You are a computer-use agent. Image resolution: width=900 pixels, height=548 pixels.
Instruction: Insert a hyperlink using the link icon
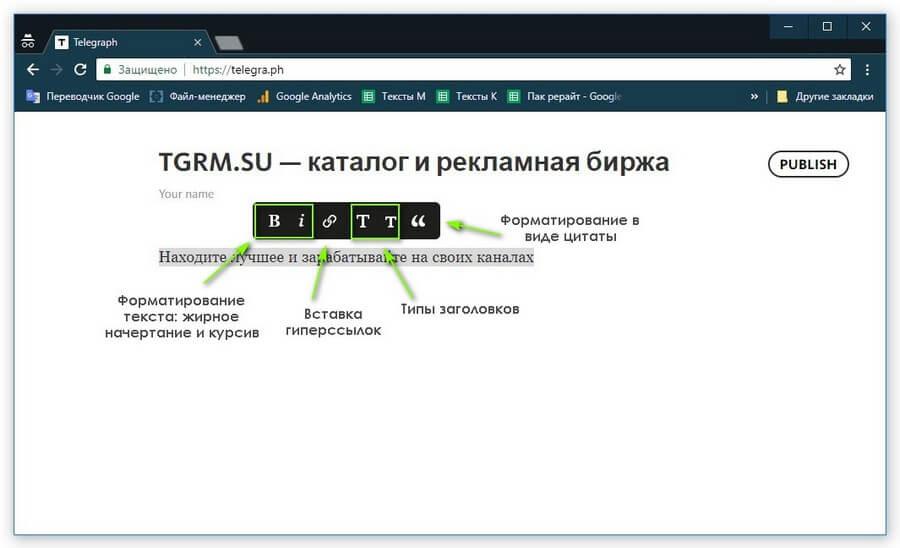pyautogui.click(x=330, y=221)
